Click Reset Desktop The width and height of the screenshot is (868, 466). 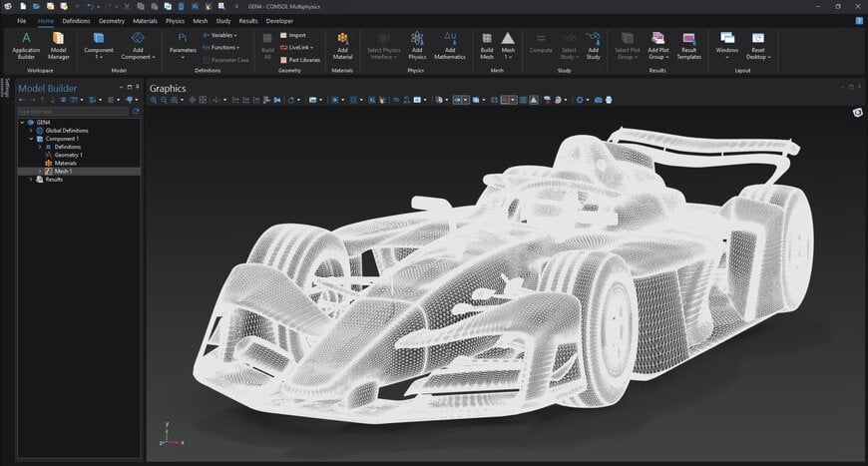coord(758,45)
